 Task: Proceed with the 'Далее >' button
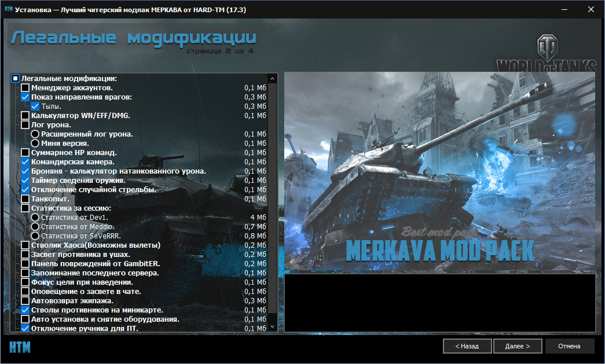point(518,346)
